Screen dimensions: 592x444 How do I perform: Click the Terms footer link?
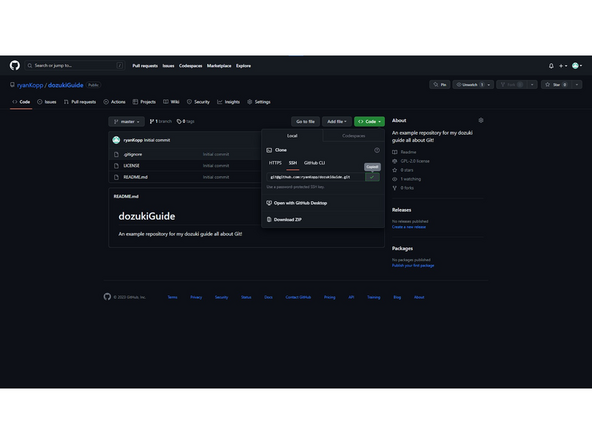click(x=173, y=297)
